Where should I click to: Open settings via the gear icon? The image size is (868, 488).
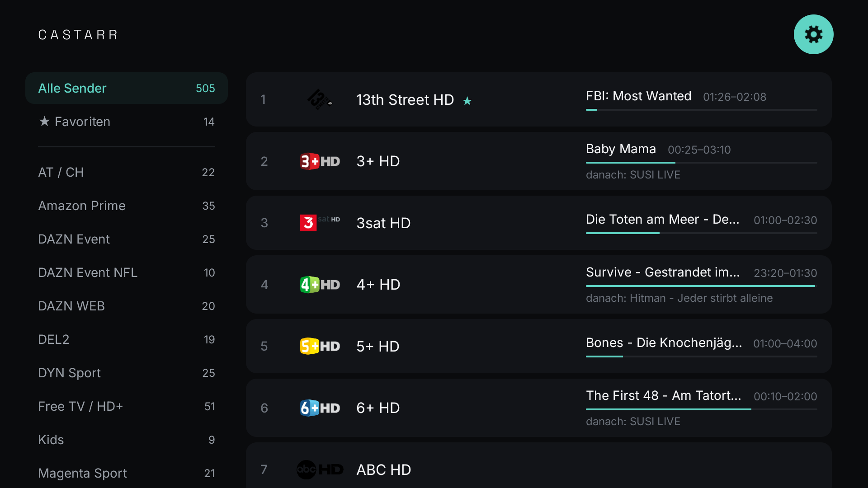pyautogui.click(x=813, y=34)
